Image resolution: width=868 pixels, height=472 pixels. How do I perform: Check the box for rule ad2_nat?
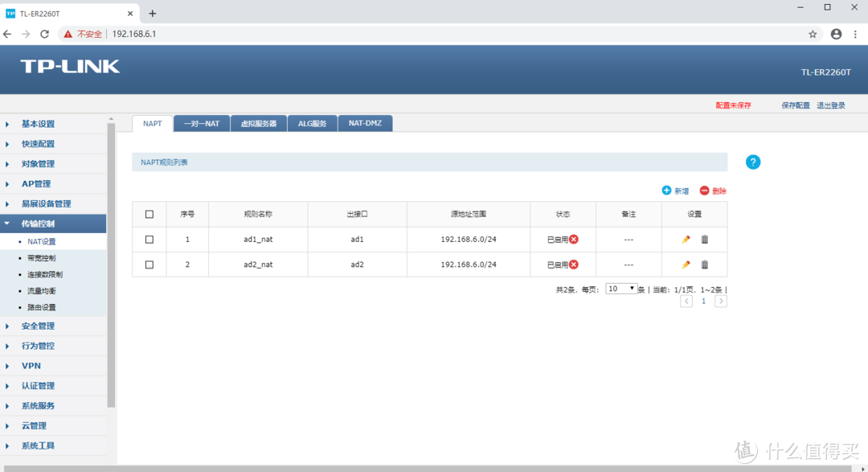pos(149,265)
